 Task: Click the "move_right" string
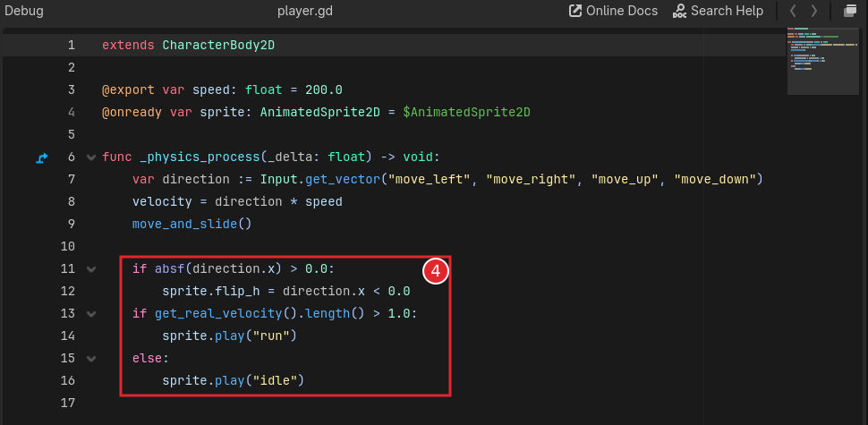point(532,179)
